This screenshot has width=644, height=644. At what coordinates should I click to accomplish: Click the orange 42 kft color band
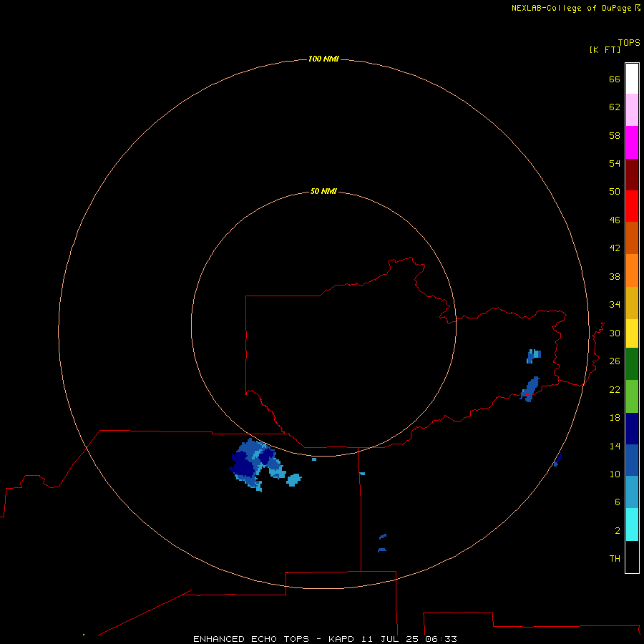coord(632,270)
